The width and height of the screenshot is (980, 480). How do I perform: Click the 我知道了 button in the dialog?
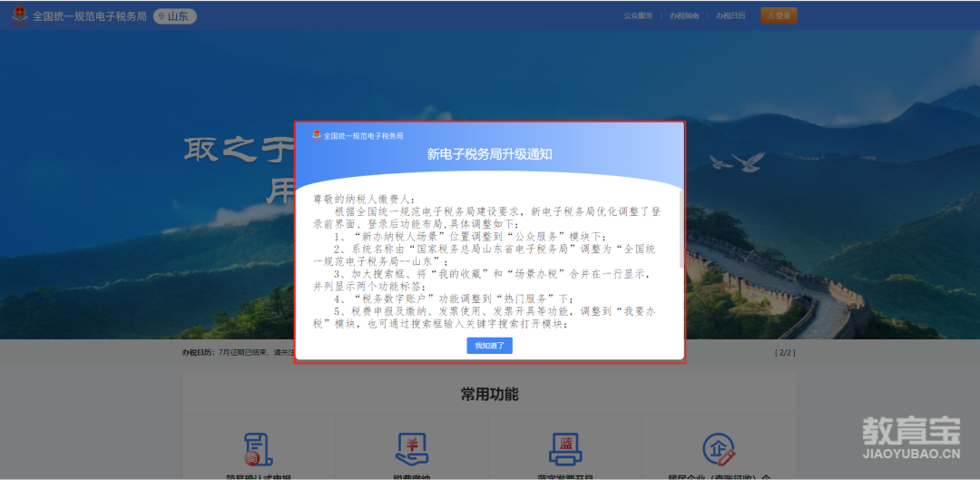489,346
